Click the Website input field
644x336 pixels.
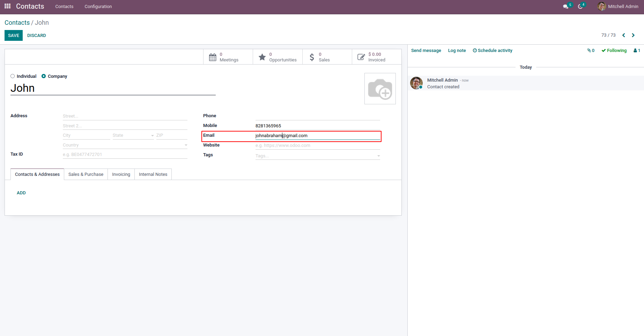pyautogui.click(x=317, y=145)
